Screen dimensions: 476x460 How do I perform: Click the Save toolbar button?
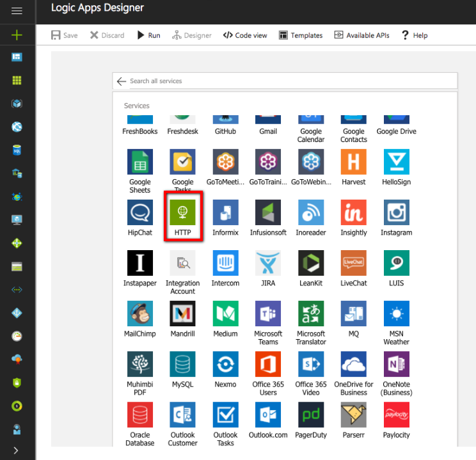point(65,35)
